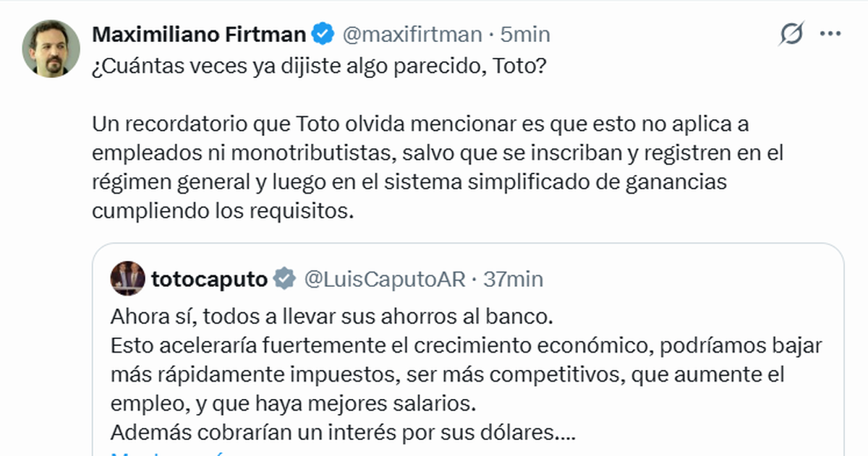This screenshot has height=456, width=868.
Task: Click the @LuisCaputoAR handle
Action: coord(384,279)
